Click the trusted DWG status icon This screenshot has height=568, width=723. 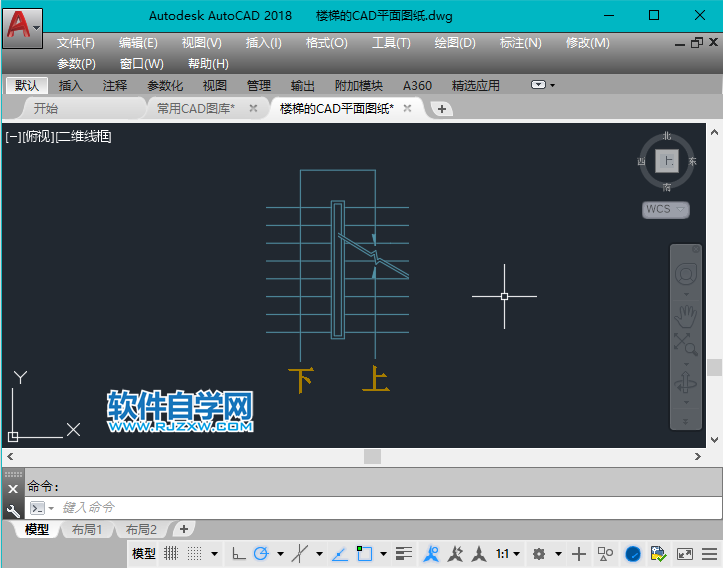tap(658, 553)
